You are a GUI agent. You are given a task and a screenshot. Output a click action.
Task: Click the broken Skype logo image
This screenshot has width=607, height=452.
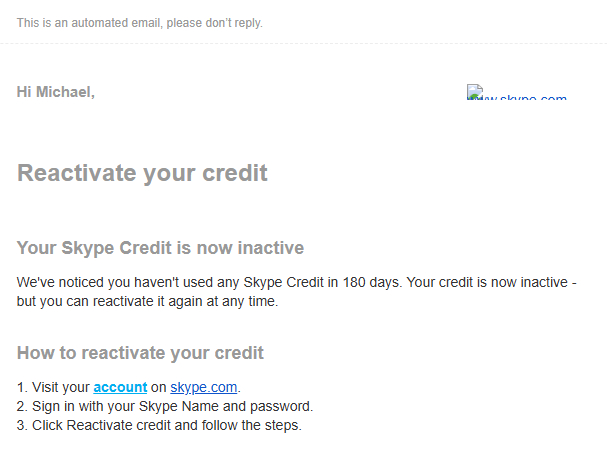coord(474,93)
